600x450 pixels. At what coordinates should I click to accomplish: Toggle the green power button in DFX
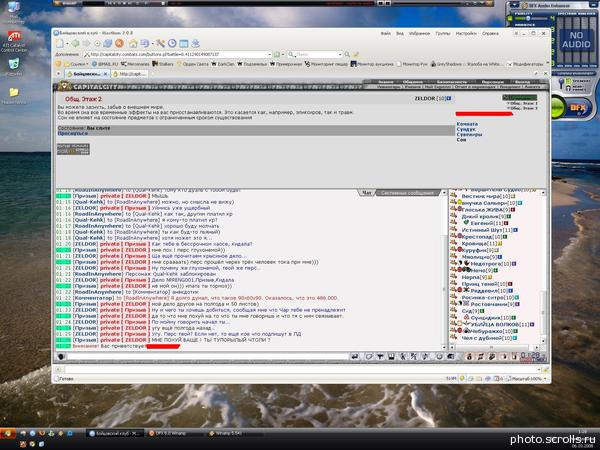pyautogui.click(x=557, y=108)
